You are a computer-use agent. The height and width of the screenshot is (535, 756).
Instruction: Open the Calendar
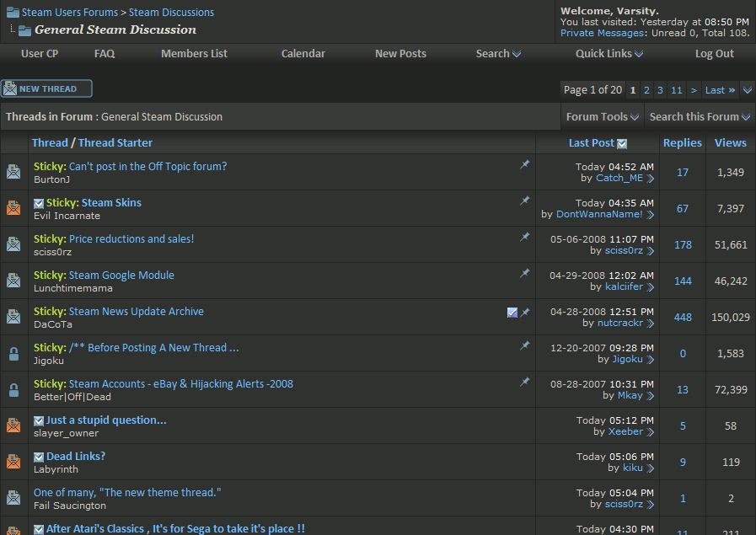click(303, 54)
